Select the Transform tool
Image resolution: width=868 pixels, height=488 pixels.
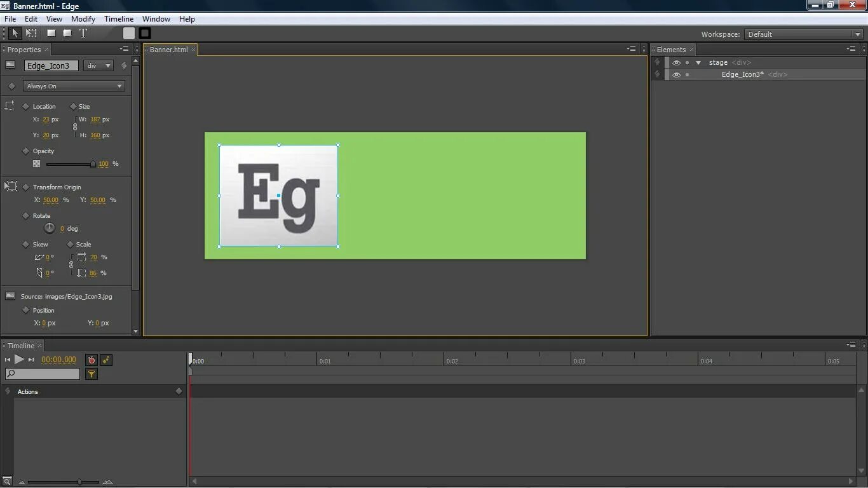[31, 33]
